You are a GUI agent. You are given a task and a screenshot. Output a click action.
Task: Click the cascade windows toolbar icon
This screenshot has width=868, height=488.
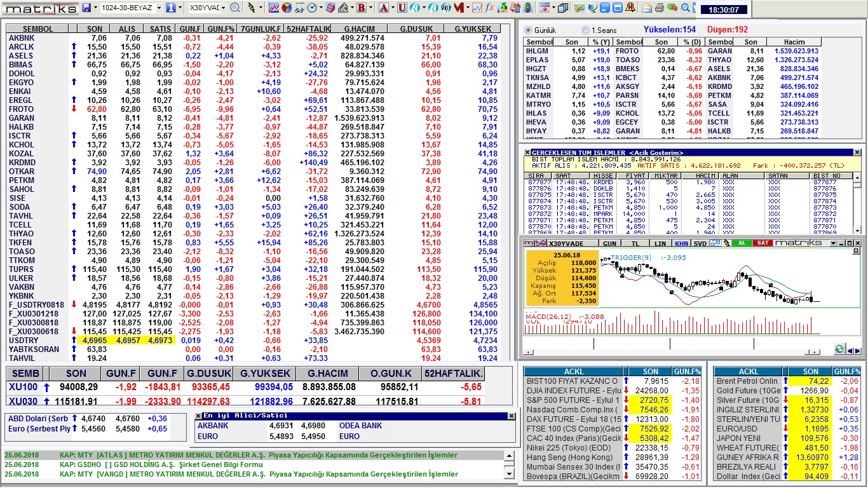pyautogui.click(x=562, y=8)
